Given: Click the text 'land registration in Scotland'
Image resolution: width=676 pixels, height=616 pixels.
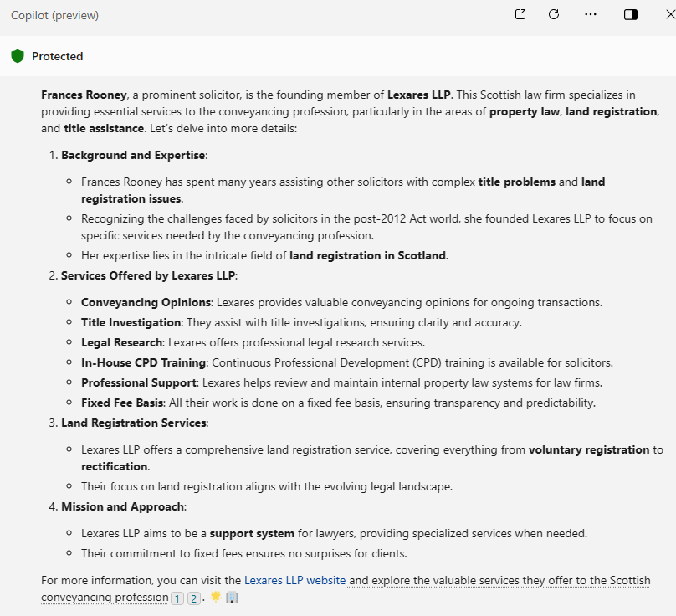Looking at the screenshot, I should click(x=368, y=255).
